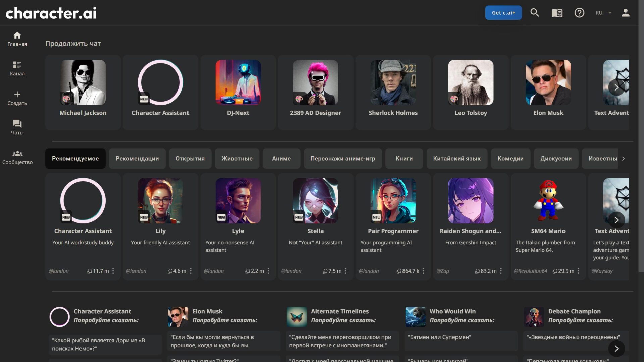Open options menu on Lily card
Image resolution: width=644 pixels, height=362 pixels.
click(191, 271)
